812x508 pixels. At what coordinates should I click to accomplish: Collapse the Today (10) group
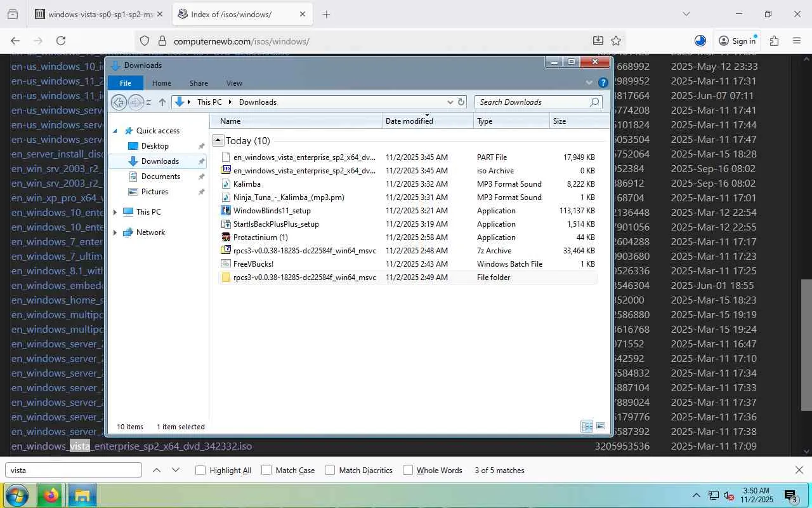point(218,140)
